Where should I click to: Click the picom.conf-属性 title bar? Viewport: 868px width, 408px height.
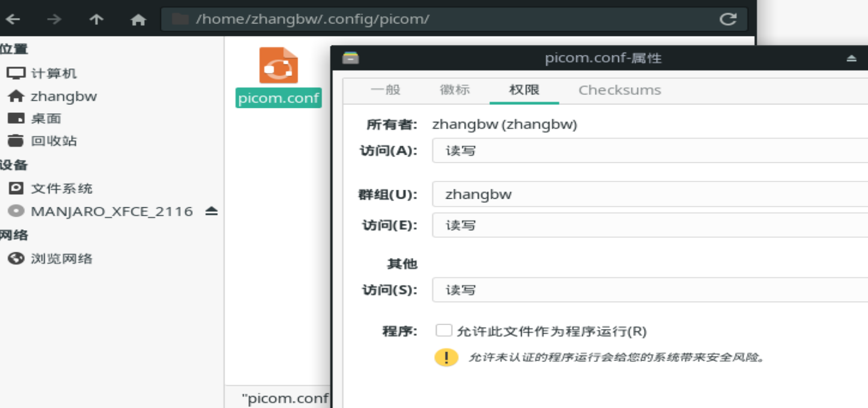pos(603,58)
